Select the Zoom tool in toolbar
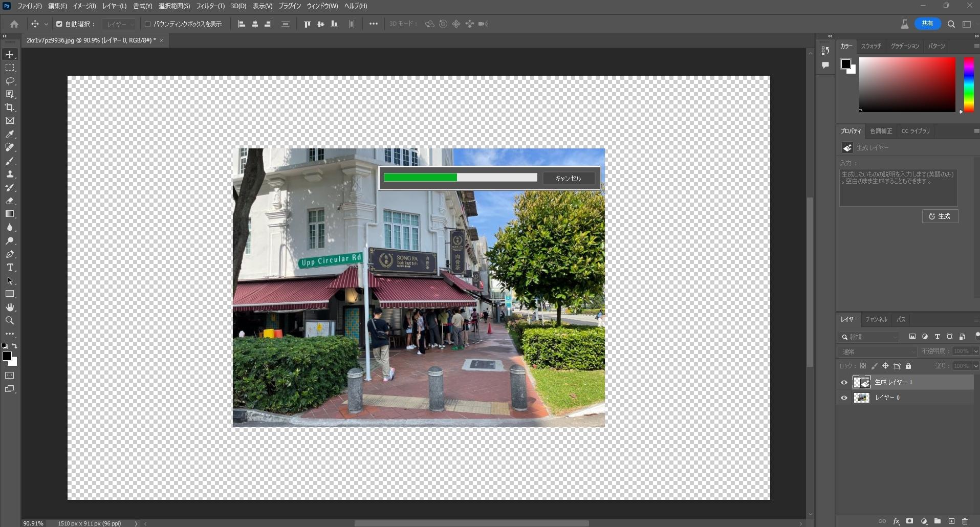980x527 pixels. pos(10,320)
